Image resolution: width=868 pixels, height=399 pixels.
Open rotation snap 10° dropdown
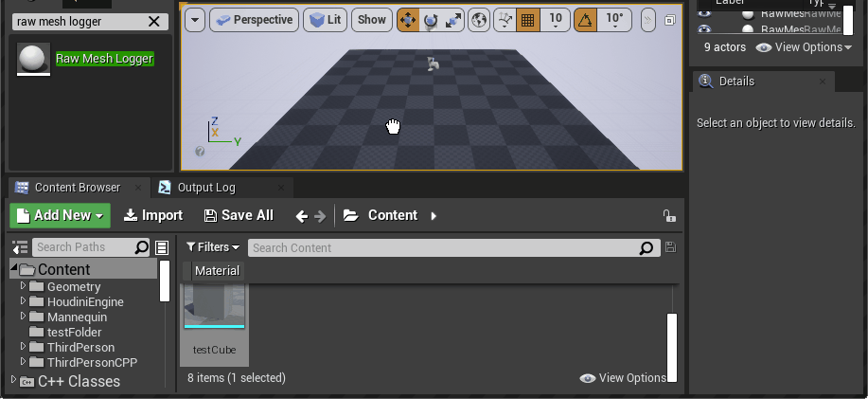(614, 20)
